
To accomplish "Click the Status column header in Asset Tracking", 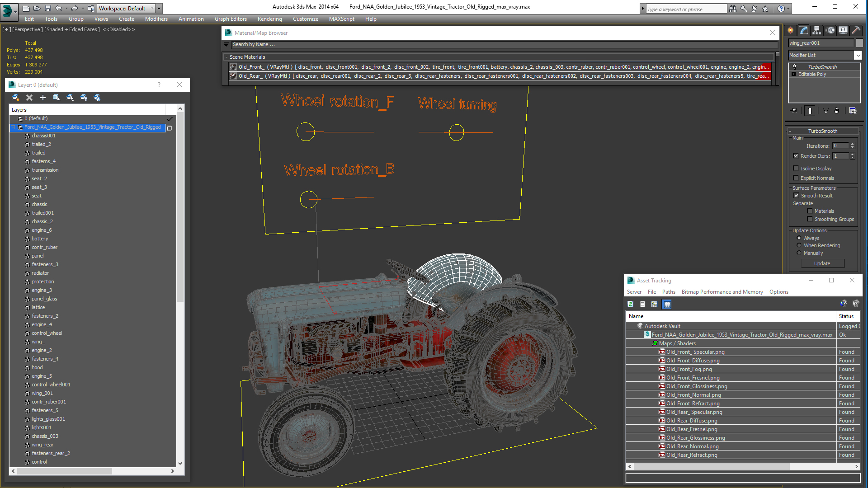I will click(x=848, y=316).
